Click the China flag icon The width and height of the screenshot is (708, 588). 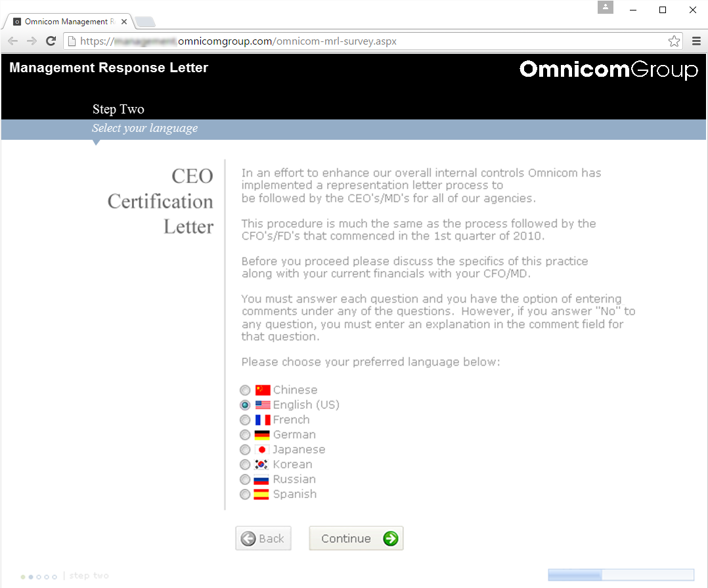(x=262, y=390)
